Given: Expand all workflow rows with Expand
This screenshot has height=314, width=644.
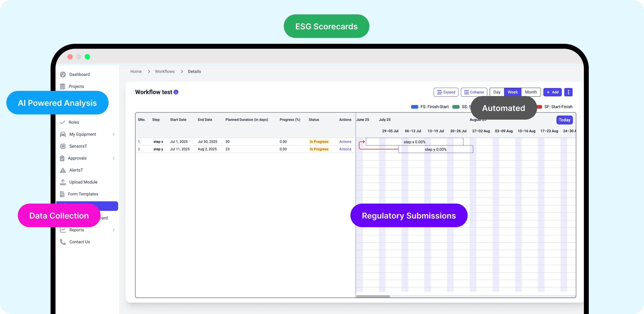Looking at the screenshot, I should 446,92.
